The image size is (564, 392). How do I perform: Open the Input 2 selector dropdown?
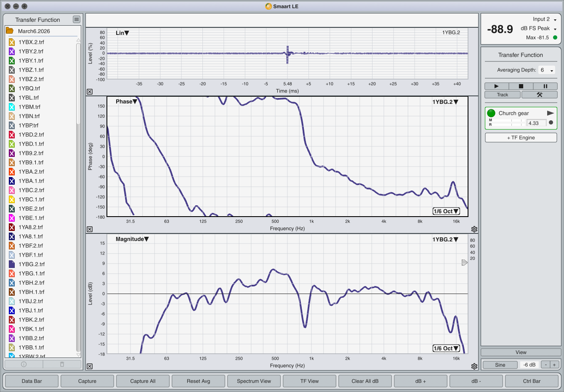click(x=545, y=19)
